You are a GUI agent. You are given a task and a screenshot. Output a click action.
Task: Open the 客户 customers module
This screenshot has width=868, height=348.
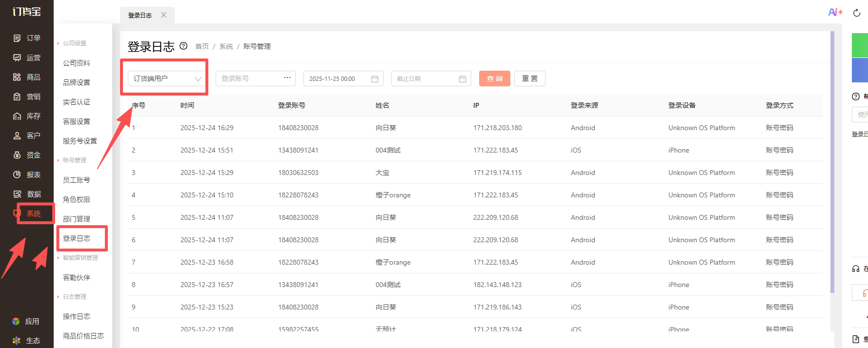click(x=27, y=135)
